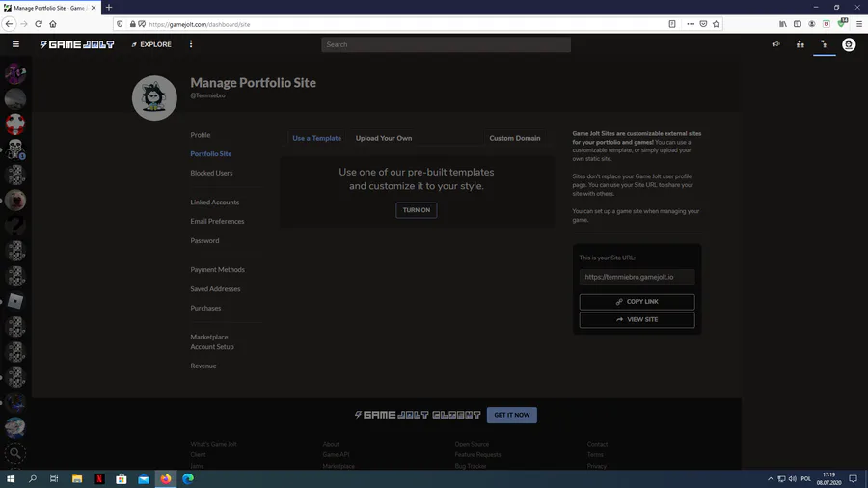This screenshot has height=488, width=868.
Task: Open the Feature Requests footer link
Action: pos(477,455)
